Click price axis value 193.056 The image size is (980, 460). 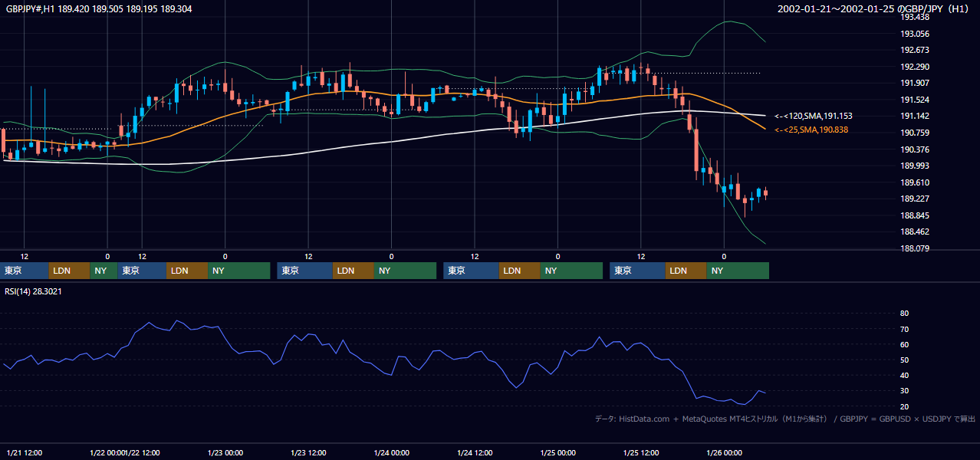pos(915,34)
